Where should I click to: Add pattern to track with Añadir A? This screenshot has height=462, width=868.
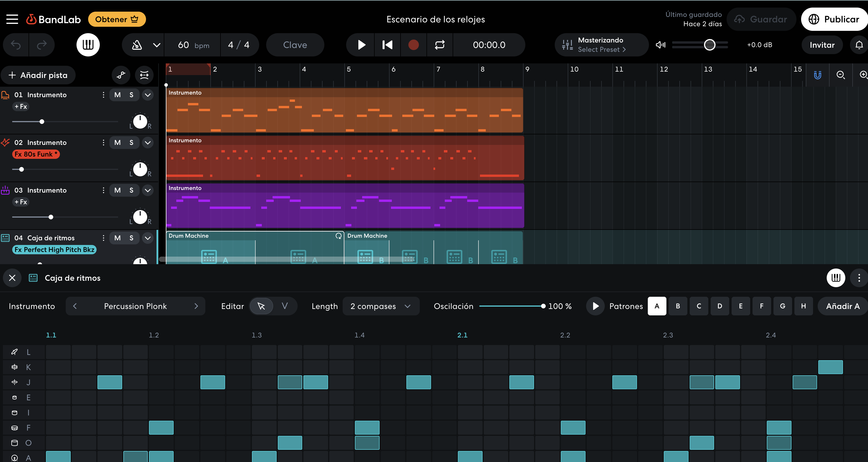842,306
